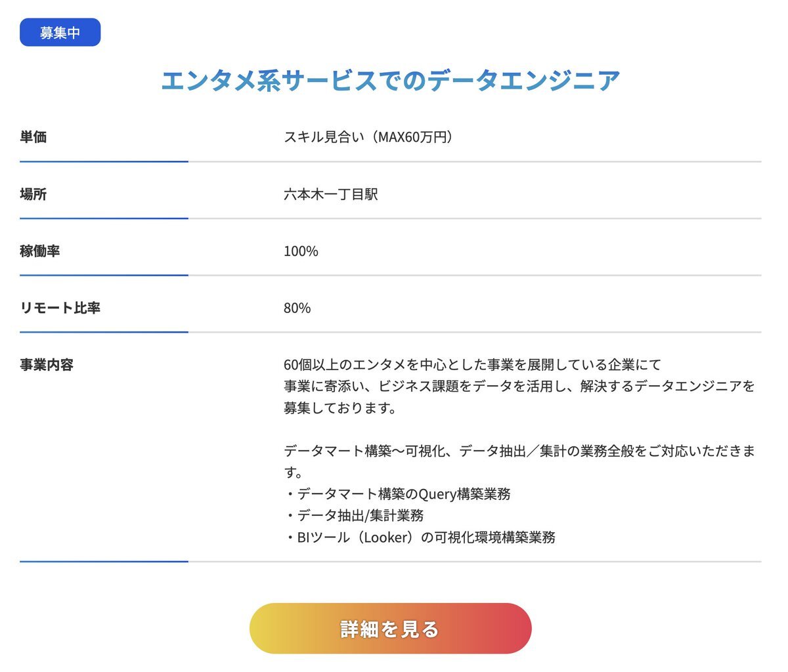
Task: Click the 詳細を見る button
Action: pos(390,628)
